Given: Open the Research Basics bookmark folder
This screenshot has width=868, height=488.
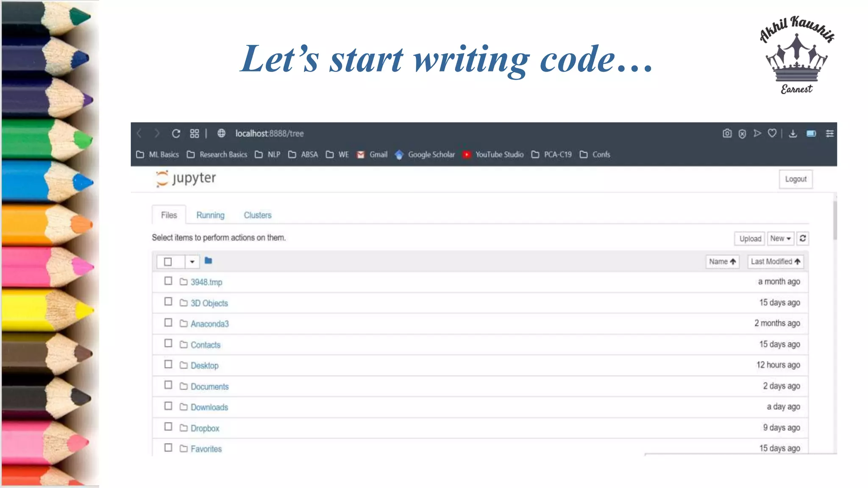Looking at the screenshot, I should tap(217, 155).
